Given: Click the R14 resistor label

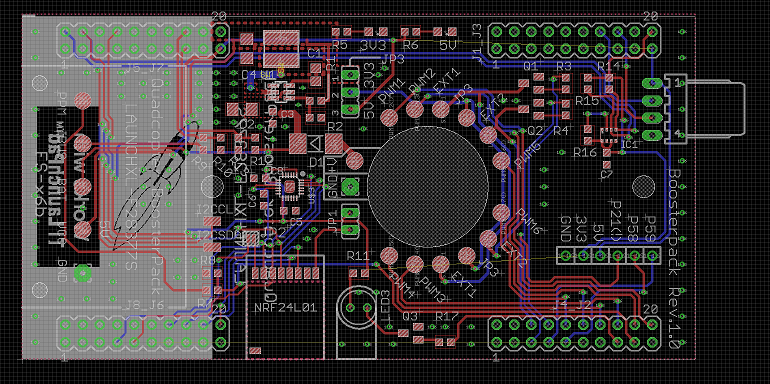Looking at the screenshot, I should click(x=608, y=66).
